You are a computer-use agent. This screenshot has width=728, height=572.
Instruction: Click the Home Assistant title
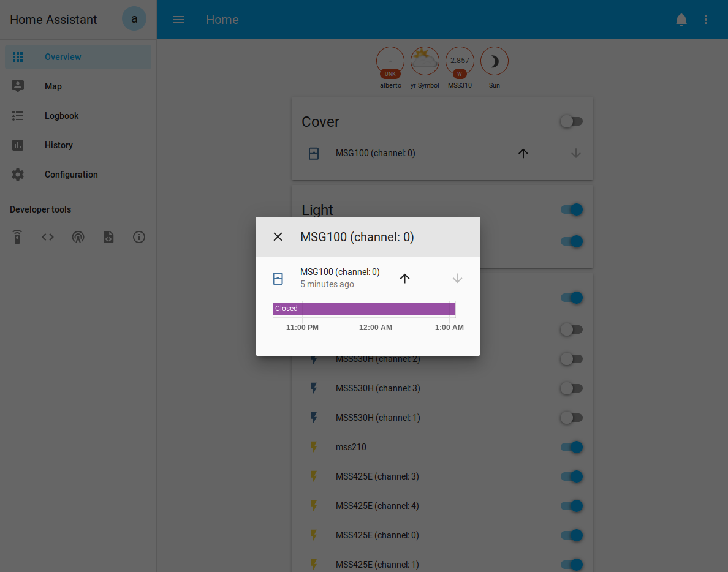(53, 20)
